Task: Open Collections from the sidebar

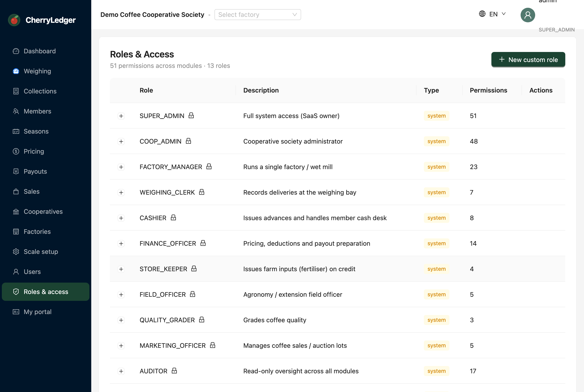Action: pos(46,91)
